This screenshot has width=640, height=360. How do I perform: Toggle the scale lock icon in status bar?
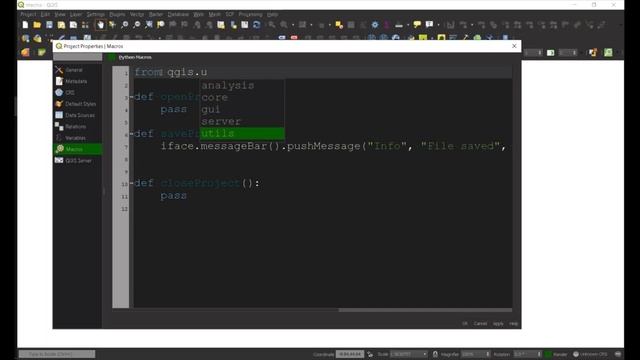click(435, 354)
